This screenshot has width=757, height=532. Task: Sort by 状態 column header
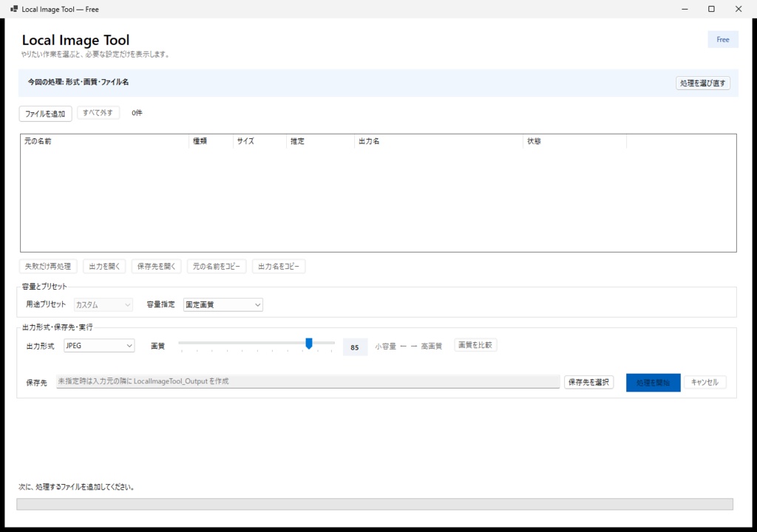tap(574, 141)
